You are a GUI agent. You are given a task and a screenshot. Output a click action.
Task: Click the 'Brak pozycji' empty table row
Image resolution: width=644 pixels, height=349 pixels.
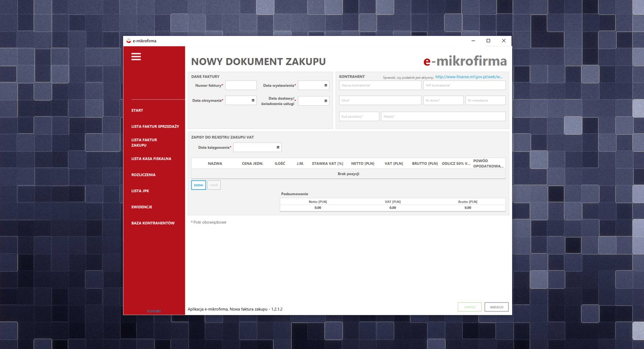[x=348, y=174]
